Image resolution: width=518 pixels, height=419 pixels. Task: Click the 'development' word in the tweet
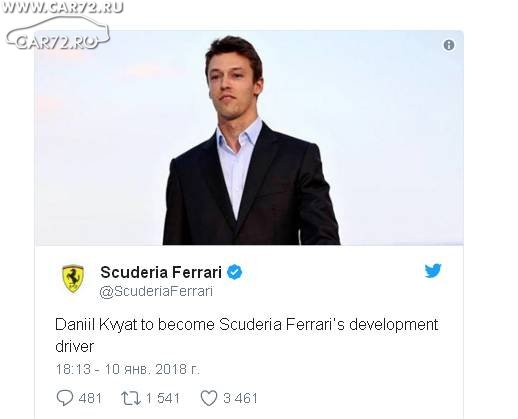tap(394, 325)
